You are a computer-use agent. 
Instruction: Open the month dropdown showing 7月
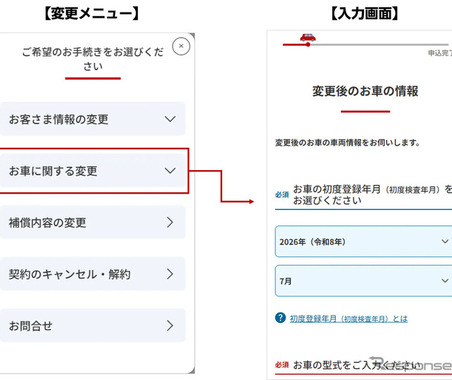(x=363, y=281)
